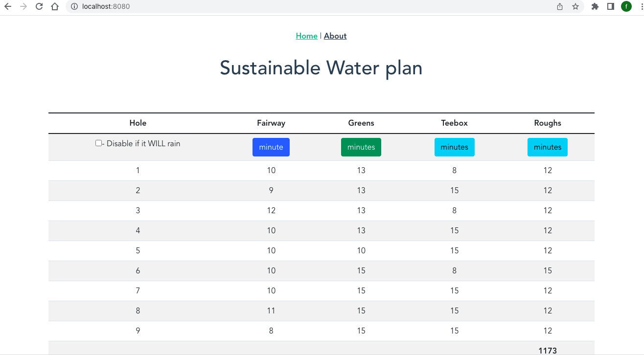The width and height of the screenshot is (644, 355).
Task: Click the browser forward arrow
Action: (x=23, y=7)
